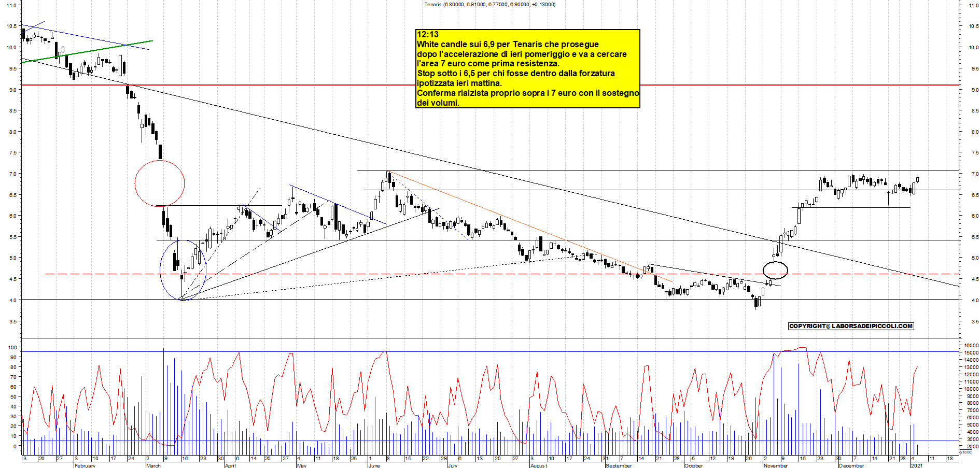Click the March label on the time axis
This screenshot has height=468, width=980.
pyautogui.click(x=153, y=465)
